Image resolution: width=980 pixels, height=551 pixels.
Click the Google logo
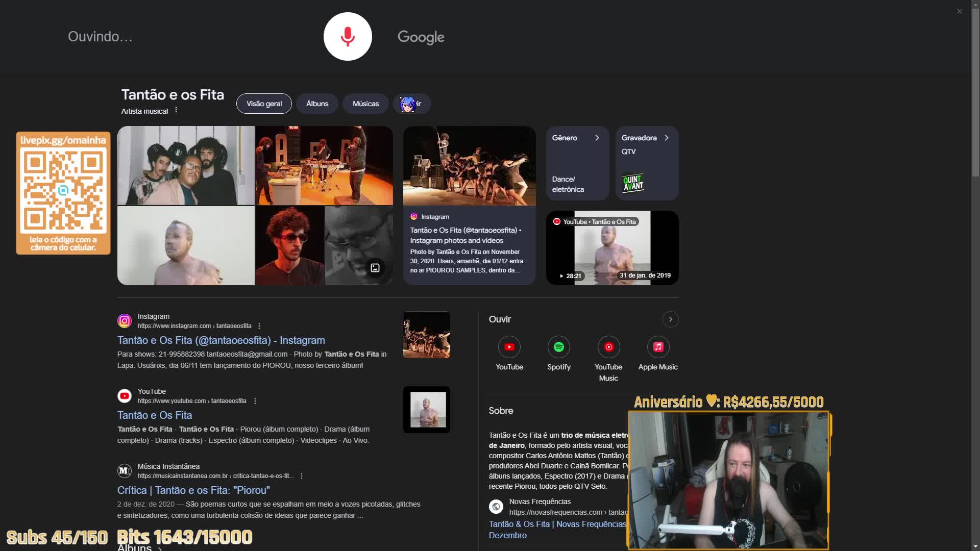[x=421, y=37]
